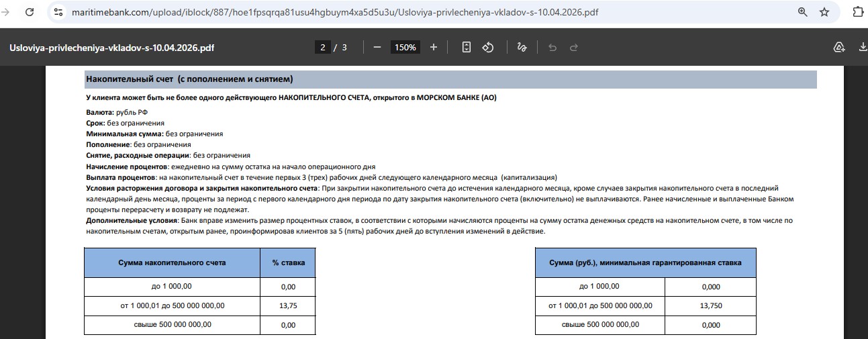Click the page number input field
The image size is (868, 339).
[x=323, y=47]
